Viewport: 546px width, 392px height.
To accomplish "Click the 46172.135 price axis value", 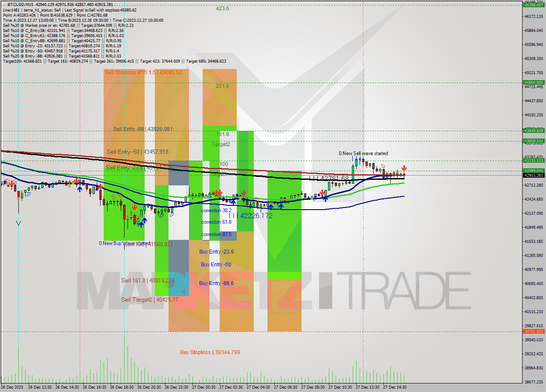I will click(534, 17).
